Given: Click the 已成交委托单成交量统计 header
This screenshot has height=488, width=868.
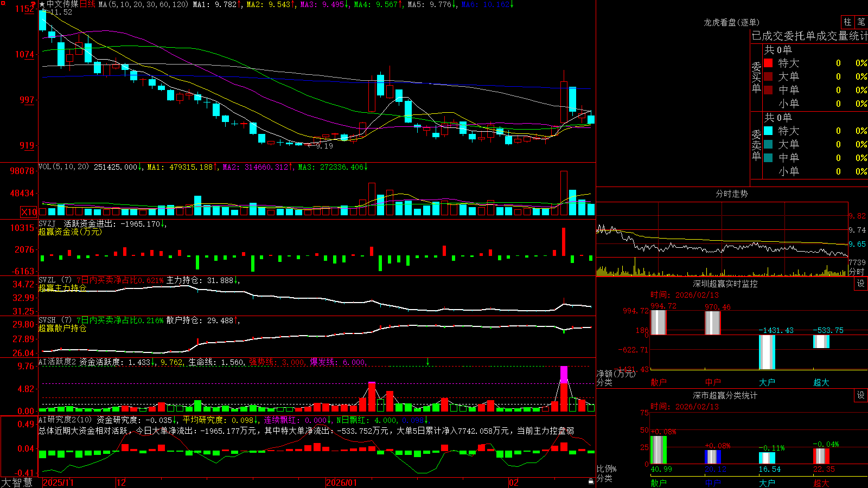Looking at the screenshot, I should click(x=809, y=36).
